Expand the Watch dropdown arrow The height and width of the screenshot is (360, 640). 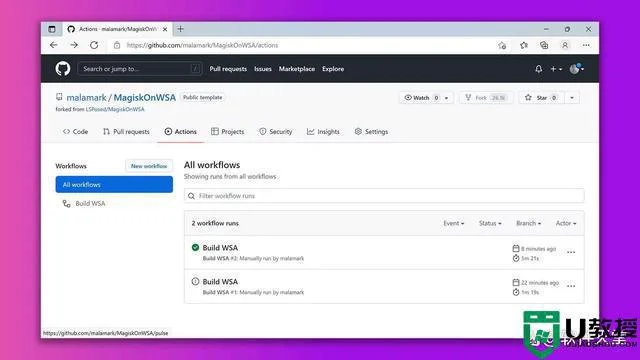(x=447, y=98)
